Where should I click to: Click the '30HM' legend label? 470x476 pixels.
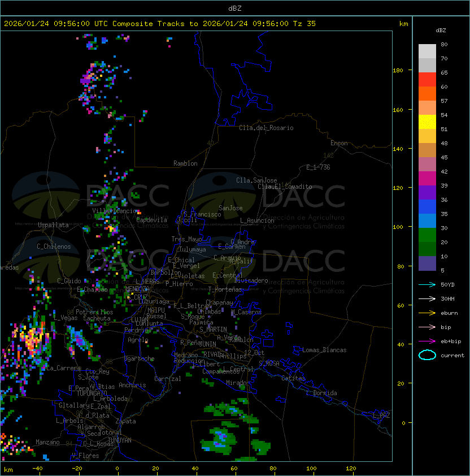click(447, 299)
